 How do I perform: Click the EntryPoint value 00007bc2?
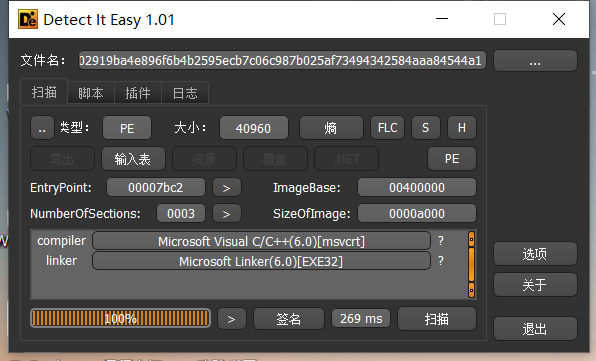point(156,187)
